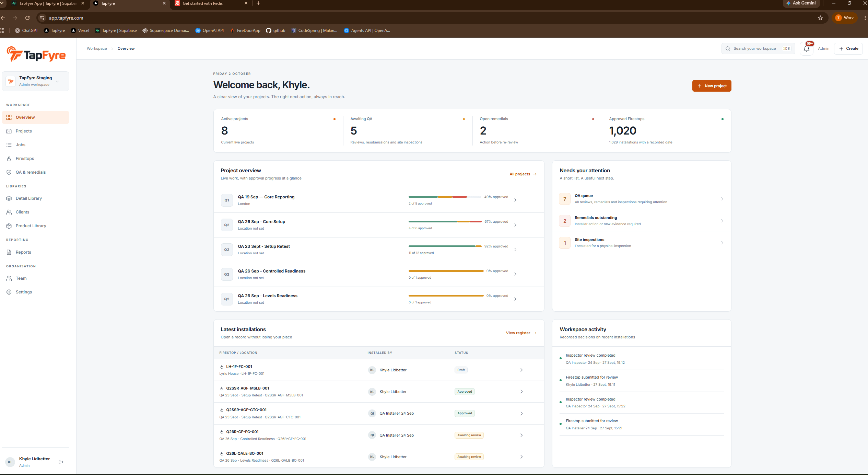This screenshot has height=475, width=868.
Task: Go to QA & remedials in sidebar
Action: (35, 172)
